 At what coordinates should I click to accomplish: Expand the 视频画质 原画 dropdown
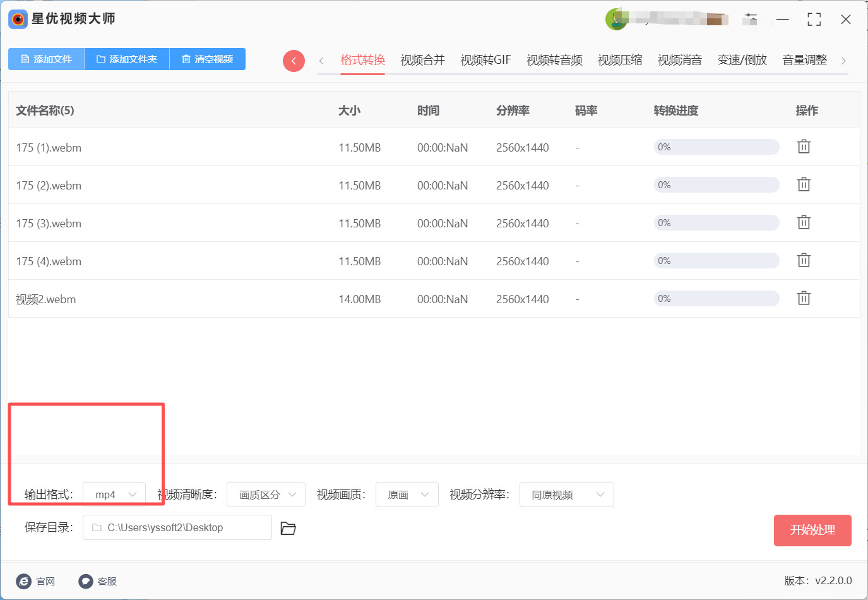(x=407, y=495)
